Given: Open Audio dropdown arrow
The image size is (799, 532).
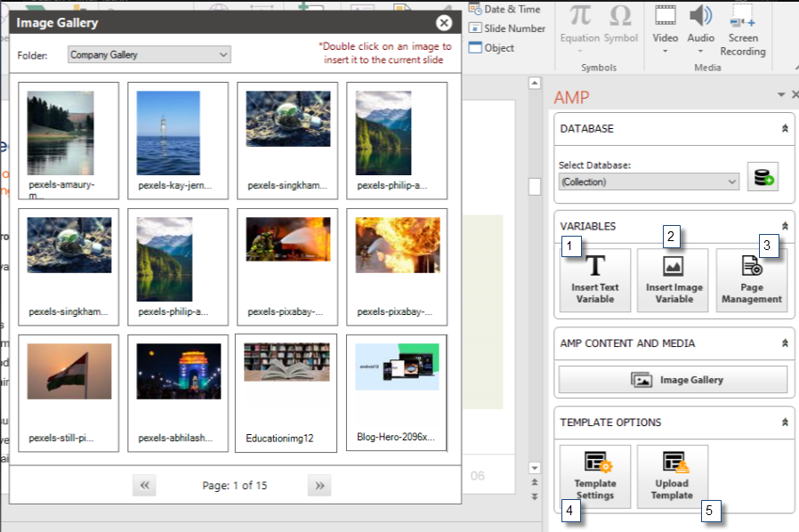Looking at the screenshot, I should [x=700, y=51].
